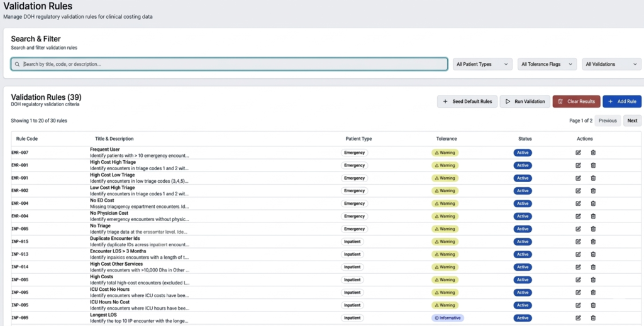
Task: Click the Title & Description column header
Action: tap(114, 139)
